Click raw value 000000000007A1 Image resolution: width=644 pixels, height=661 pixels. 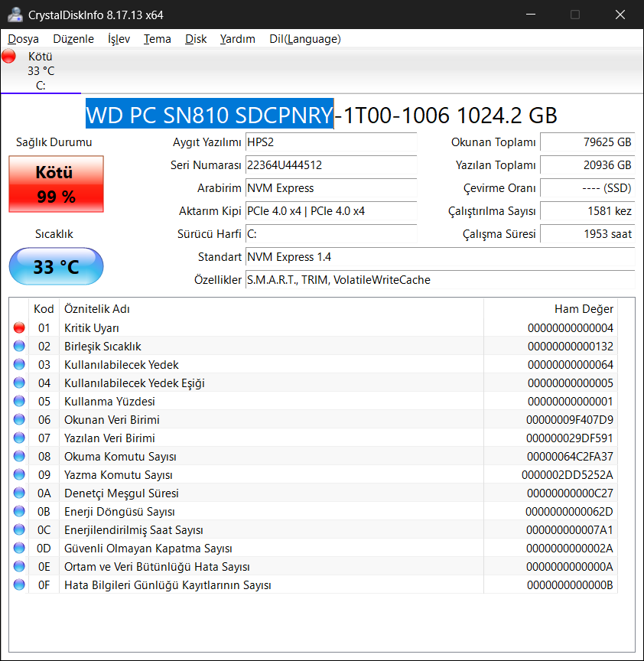tap(569, 530)
